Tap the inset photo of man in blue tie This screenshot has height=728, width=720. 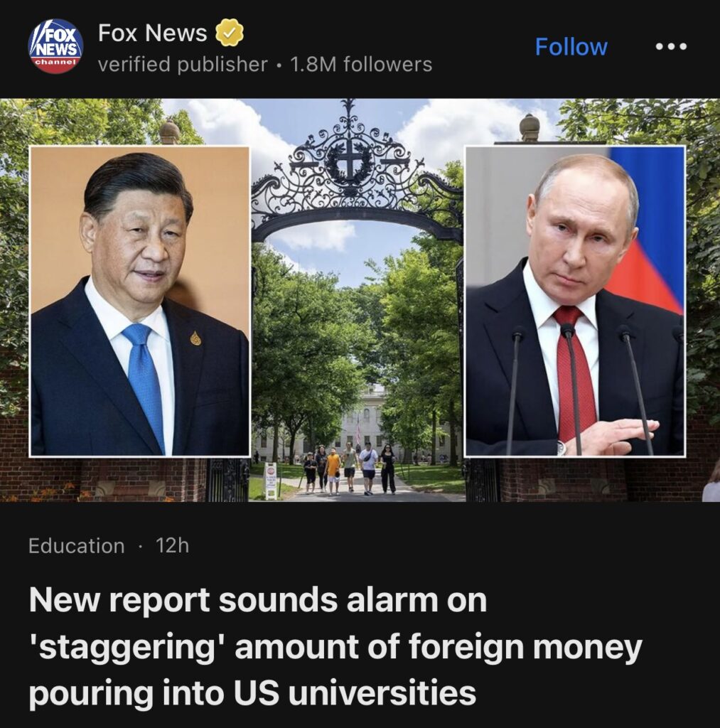[x=140, y=301]
